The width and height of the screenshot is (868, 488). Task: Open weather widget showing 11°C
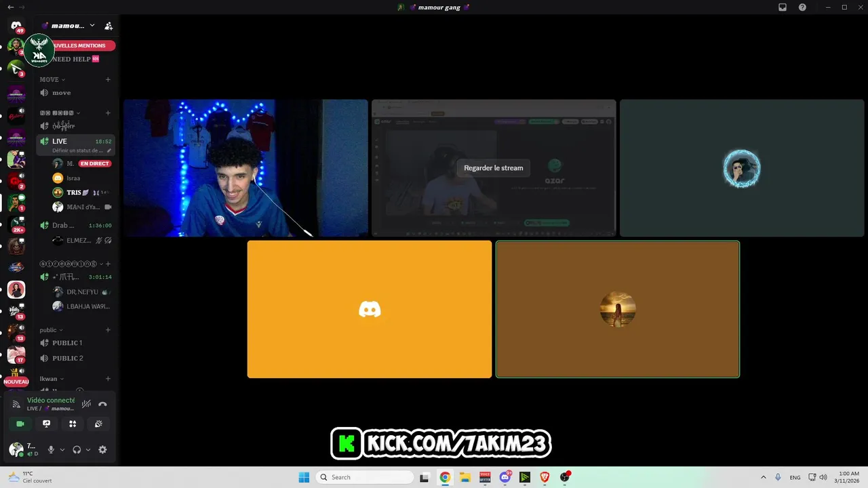pyautogui.click(x=31, y=477)
